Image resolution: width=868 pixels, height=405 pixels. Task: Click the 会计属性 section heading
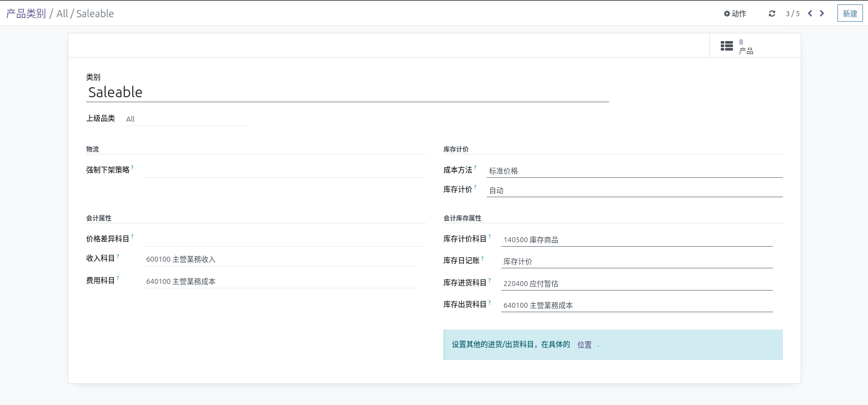tap(99, 218)
